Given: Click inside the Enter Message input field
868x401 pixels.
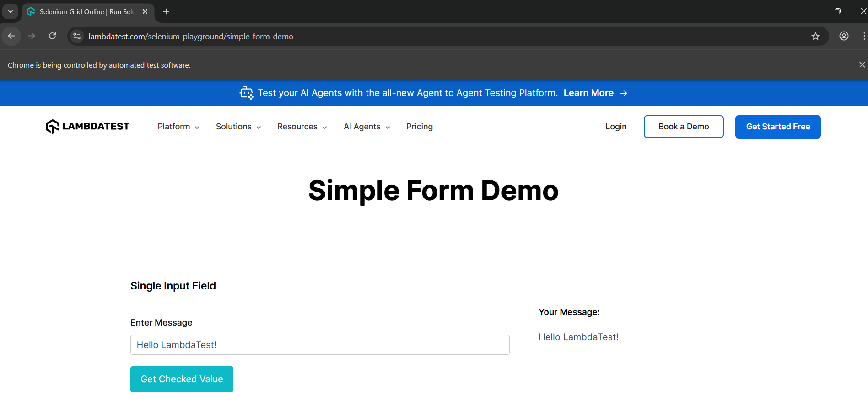Looking at the screenshot, I should pyautogui.click(x=320, y=345).
